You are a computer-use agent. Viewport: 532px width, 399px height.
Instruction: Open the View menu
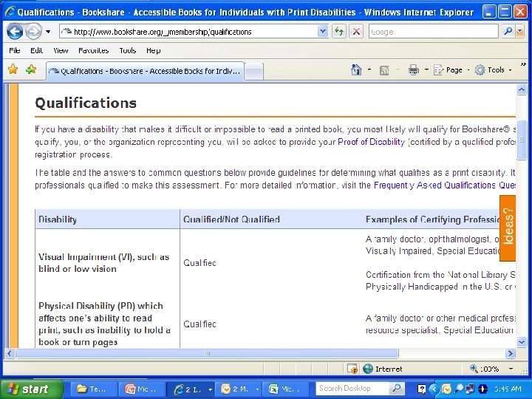pyautogui.click(x=61, y=50)
